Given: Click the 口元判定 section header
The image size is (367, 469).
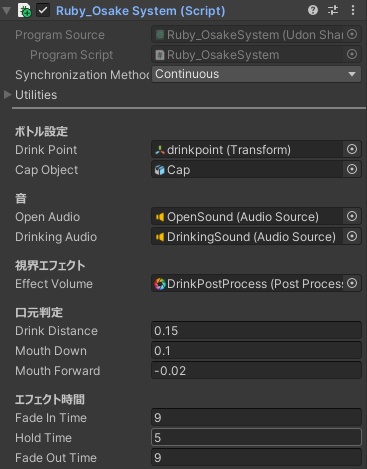Looking at the screenshot, I should (x=39, y=312).
